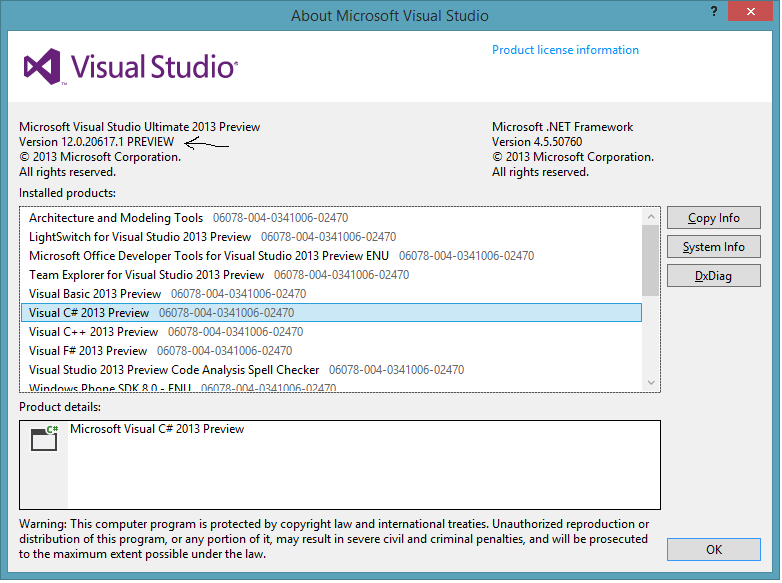This screenshot has height=583, width=782.
Task: Click the .NET Version 4.5.50760 text
Action: (x=537, y=142)
